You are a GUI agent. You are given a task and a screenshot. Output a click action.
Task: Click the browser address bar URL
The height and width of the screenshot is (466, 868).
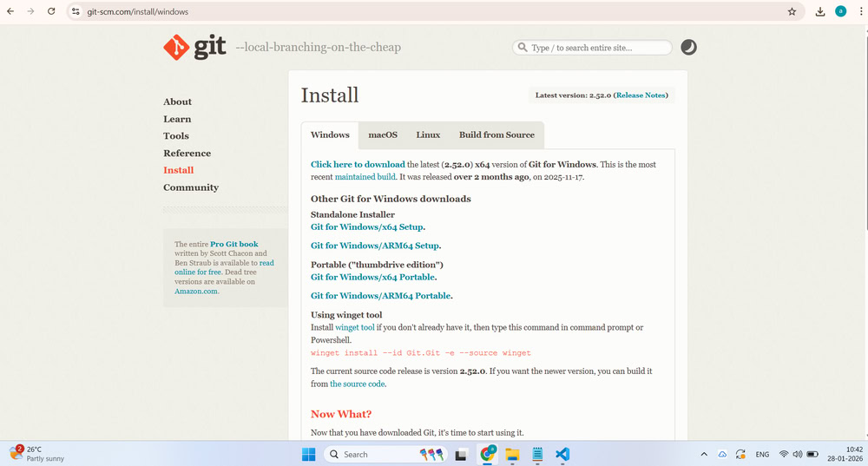tap(137, 11)
